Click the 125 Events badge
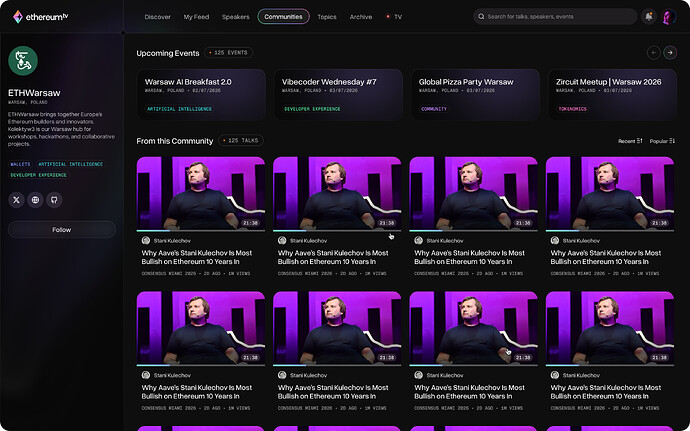The height and width of the screenshot is (431, 690). click(x=228, y=53)
